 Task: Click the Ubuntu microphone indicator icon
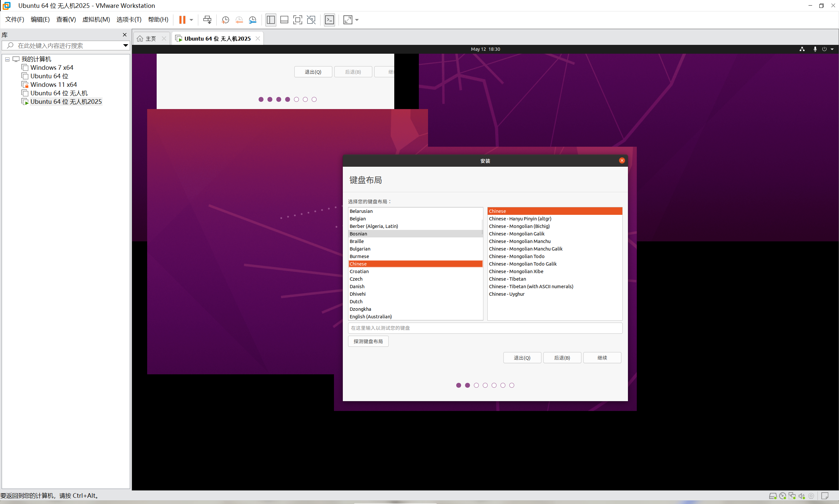coord(815,49)
